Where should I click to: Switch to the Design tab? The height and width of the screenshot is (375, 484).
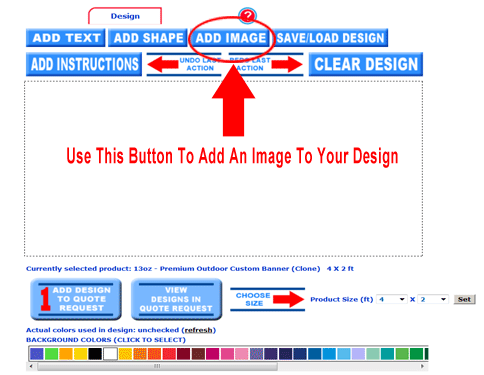pyautogui.click(x=125, y=16)
